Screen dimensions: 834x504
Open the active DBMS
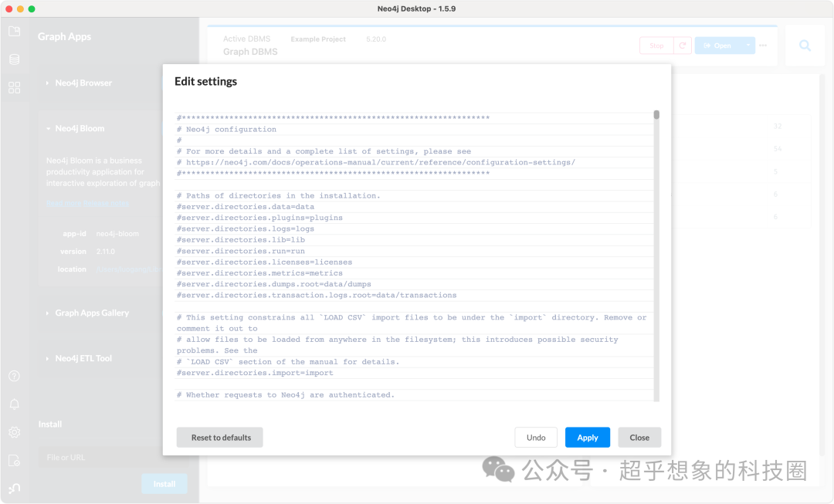[x=718, y=46]
